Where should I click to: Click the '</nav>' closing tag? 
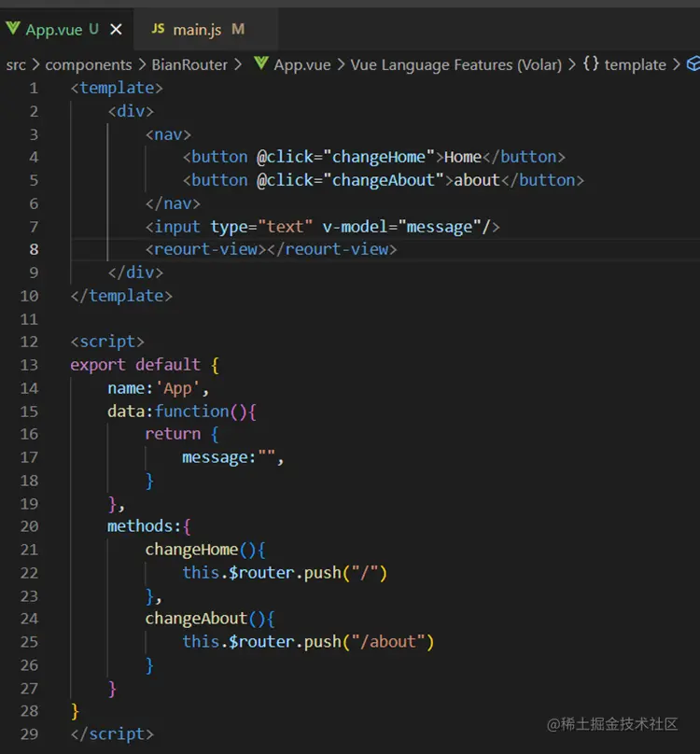(173, 203)
